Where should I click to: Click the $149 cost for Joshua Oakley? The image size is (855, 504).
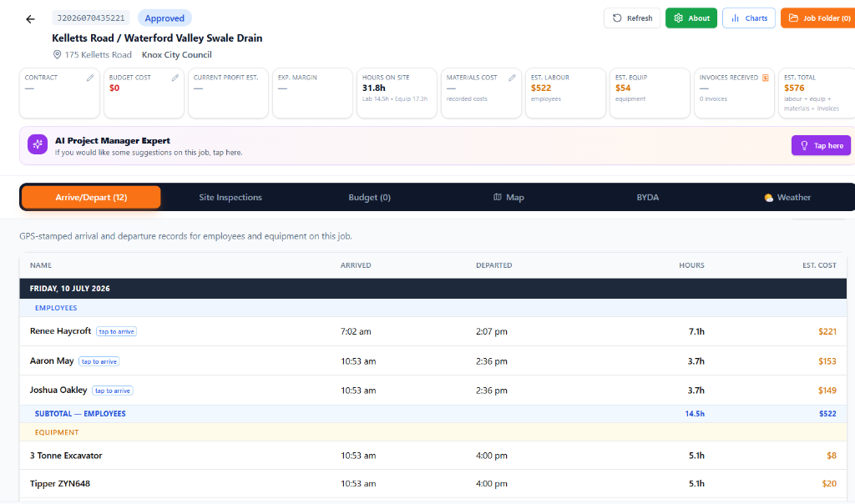[x=827, y=391]
